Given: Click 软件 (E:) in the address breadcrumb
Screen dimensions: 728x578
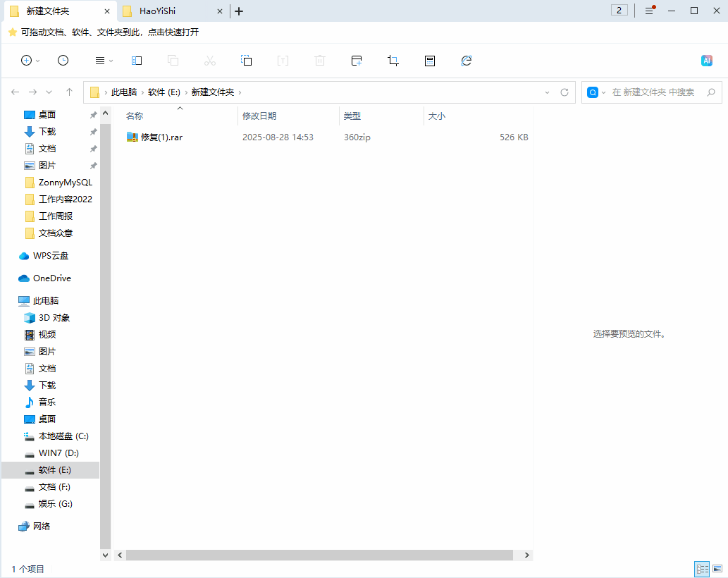Looking at the screenshot, I should coord(164,92).
